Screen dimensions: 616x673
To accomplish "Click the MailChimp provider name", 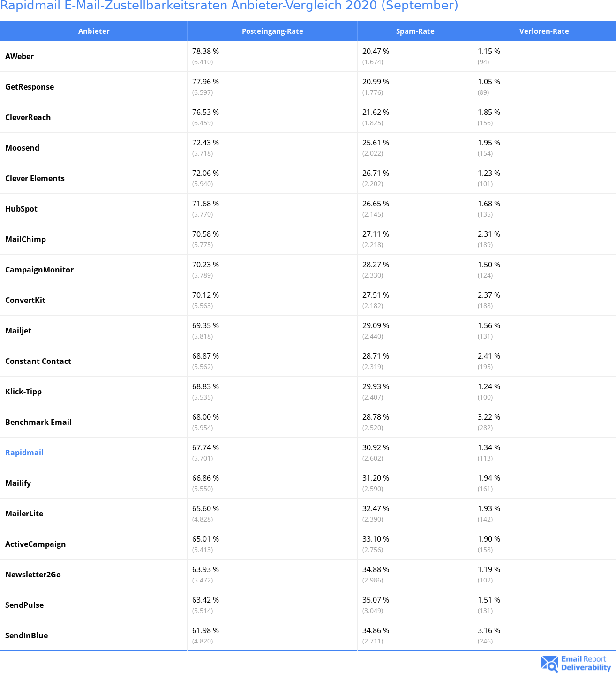I will [x=26, y=239].
